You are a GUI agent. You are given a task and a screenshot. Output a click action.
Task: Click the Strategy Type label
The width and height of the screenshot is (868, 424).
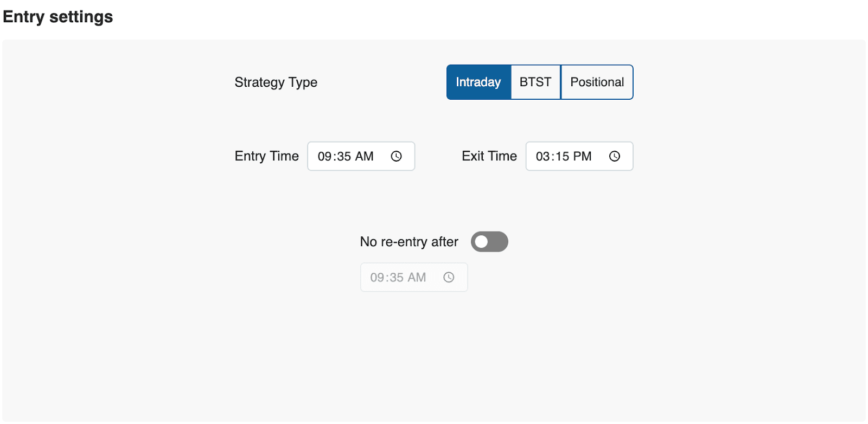pyautogui.click(x=276, y=82)
